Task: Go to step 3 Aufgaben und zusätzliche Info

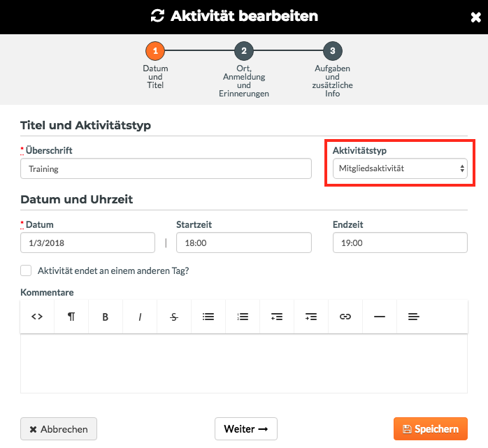Action: 333,51
